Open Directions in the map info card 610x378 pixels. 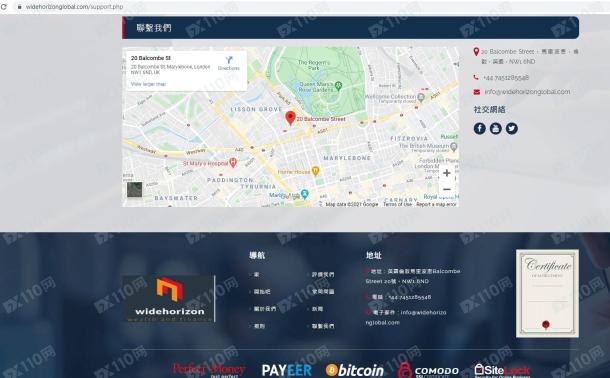click(229, 63)
